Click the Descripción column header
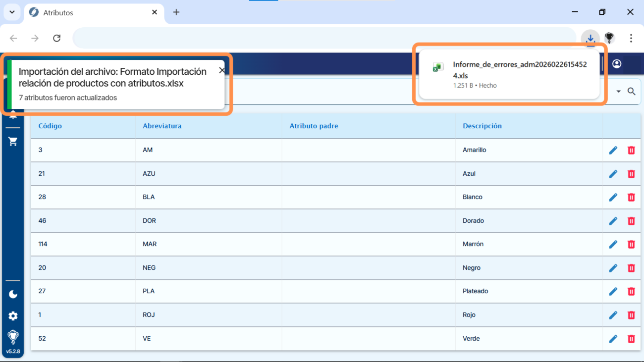 coord(482,126)
